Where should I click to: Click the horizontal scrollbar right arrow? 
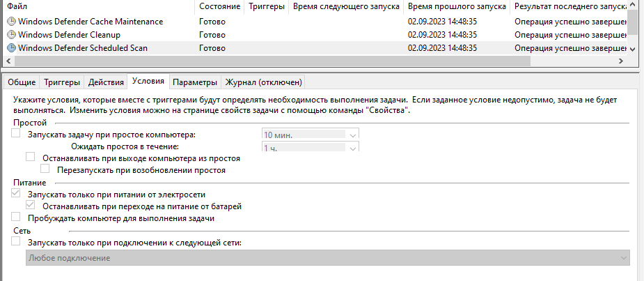pos(621,61)
